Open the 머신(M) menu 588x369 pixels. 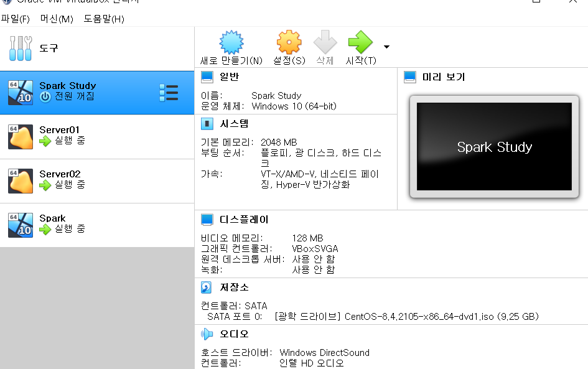click(57, 19)
